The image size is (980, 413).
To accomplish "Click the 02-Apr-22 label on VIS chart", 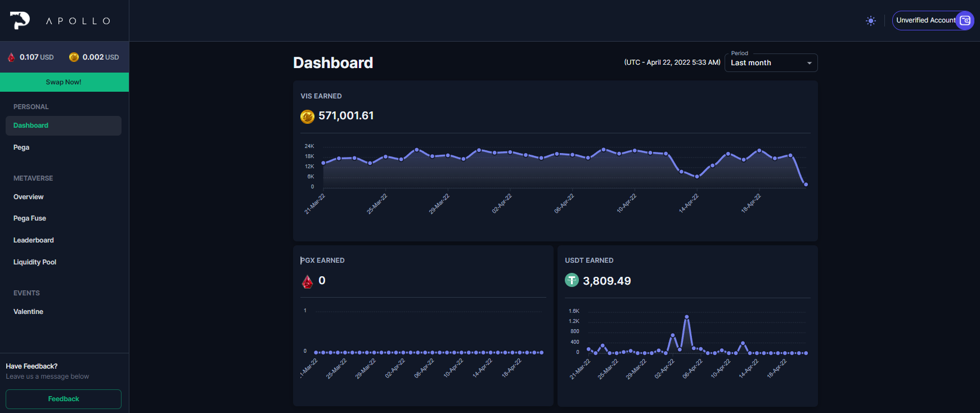I will coord(501,203).
